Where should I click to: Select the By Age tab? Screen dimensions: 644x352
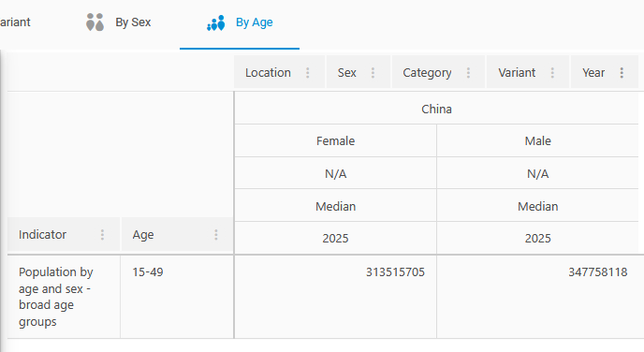coord(240,23)
